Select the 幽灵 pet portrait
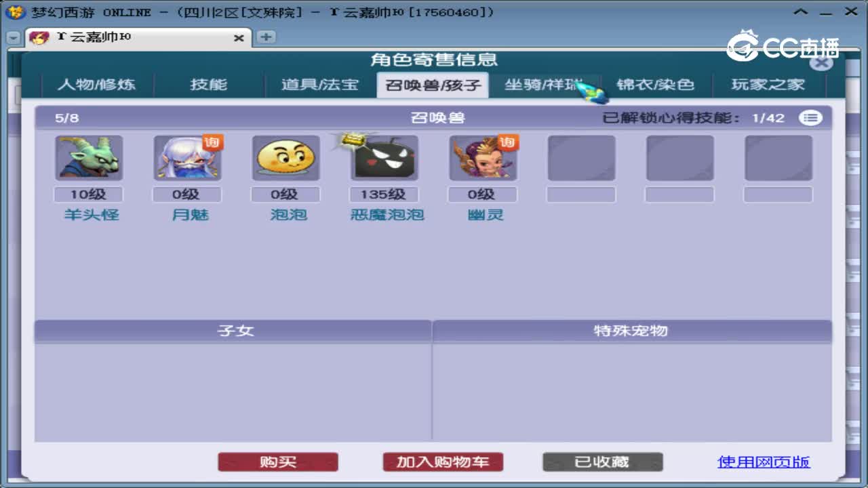868x488 pixels. click(x=483, y=158)
